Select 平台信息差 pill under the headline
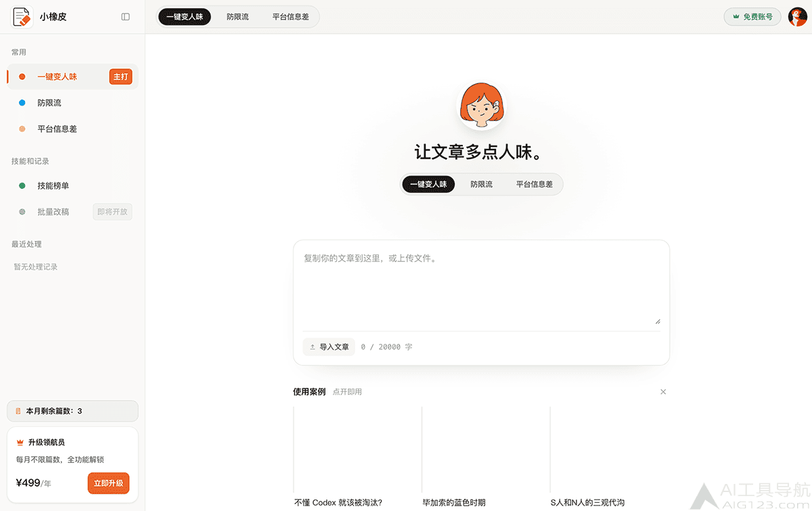The height and width of the screenshot is (511, 812). point(535,184)
